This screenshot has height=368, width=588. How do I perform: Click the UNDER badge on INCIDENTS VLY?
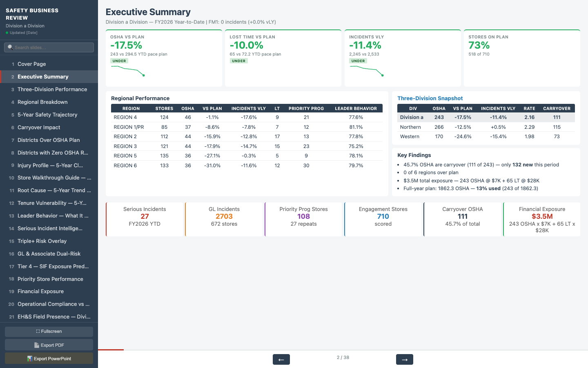[358, 61]
